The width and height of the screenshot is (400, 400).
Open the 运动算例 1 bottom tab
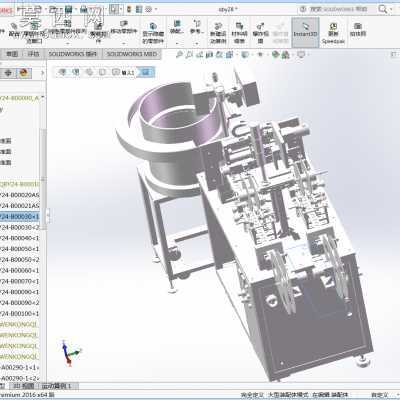click(x=57, y=386)
